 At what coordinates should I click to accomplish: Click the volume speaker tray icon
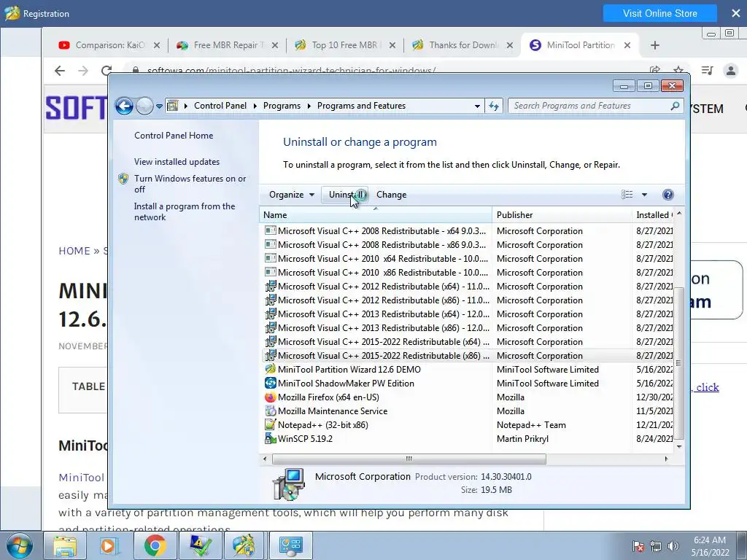(x=673, y=546)
